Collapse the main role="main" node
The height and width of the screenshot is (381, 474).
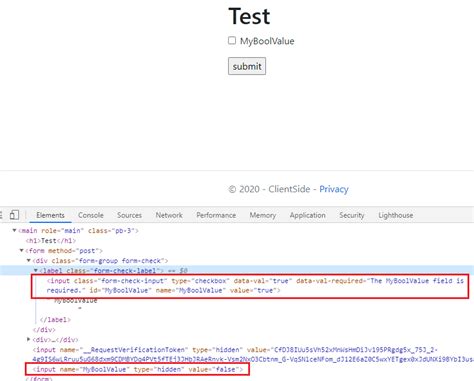[x=14, y=230]
